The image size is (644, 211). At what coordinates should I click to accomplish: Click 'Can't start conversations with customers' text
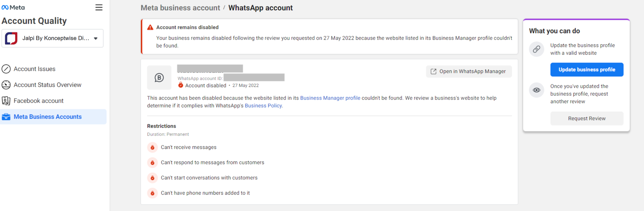pyautogui.click(x=209, y=178)
